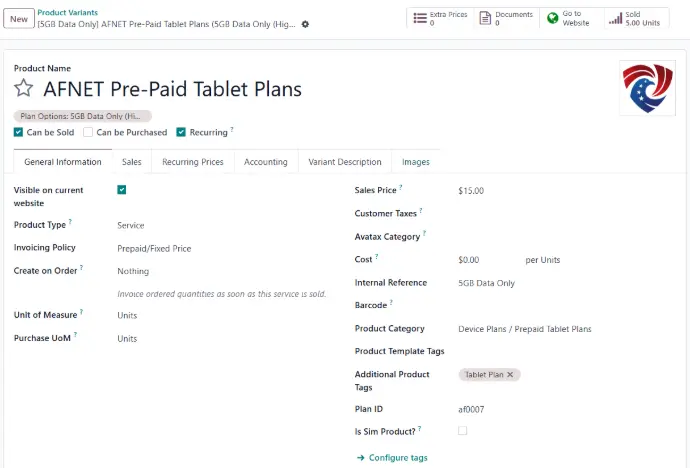Viewport: 690px width, 468px height.
Task: Enable the Can be Purchased checkbox
Action: (88, 132)
